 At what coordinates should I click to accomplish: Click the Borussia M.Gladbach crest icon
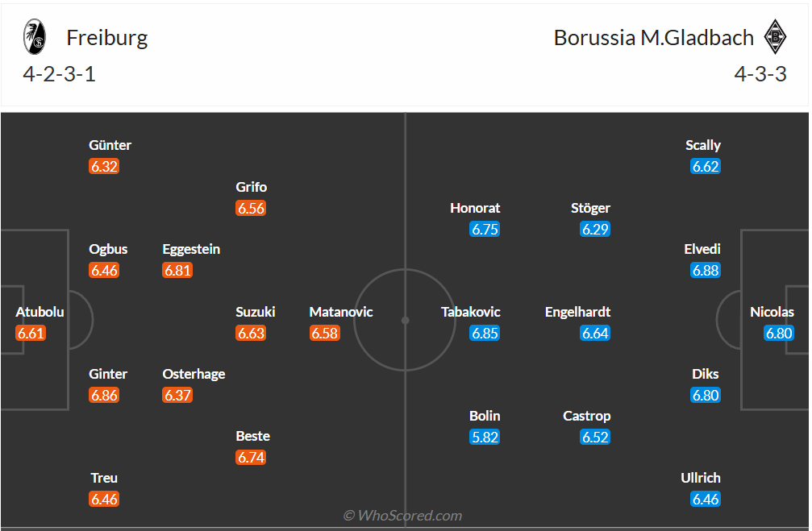tap(775, 37)
